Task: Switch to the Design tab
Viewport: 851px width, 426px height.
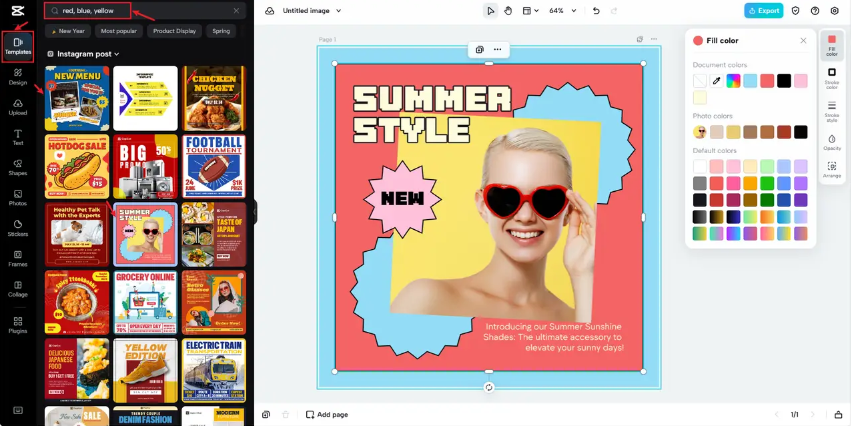Action: [x=18, y=76]
